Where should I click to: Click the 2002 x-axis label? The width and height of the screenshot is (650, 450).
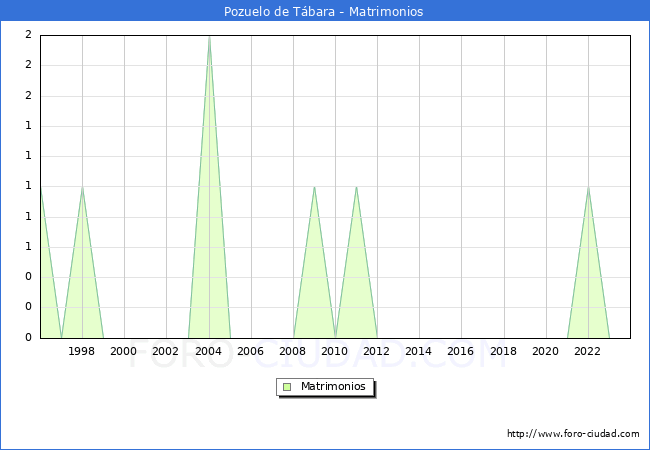pyautogui.click(x=166, y=351)
